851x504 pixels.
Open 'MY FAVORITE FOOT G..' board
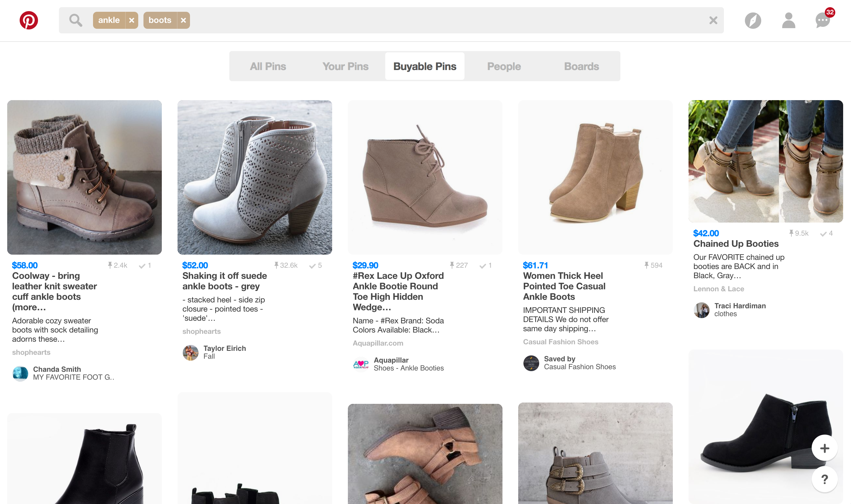(73, 377)
